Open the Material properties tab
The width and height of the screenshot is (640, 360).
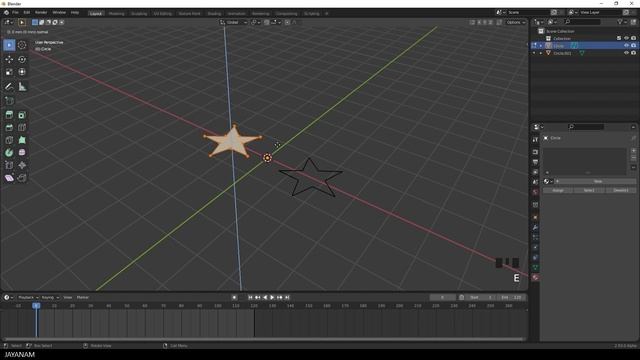(x=535, y=278)
